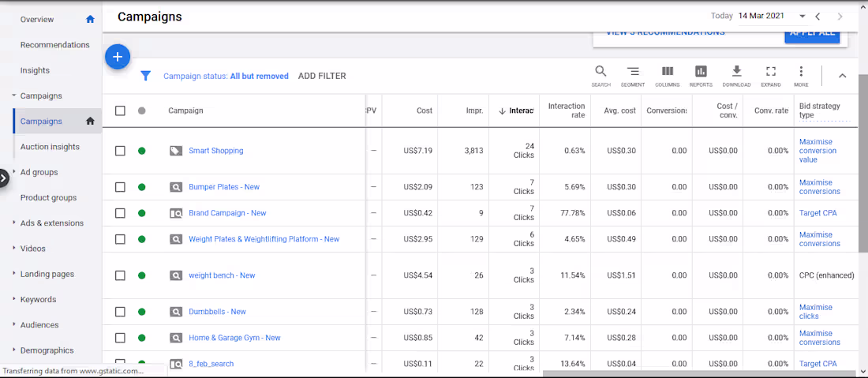Open the Reports chart icon
Screen dimensions: 868x378
(x=701, y=75)
